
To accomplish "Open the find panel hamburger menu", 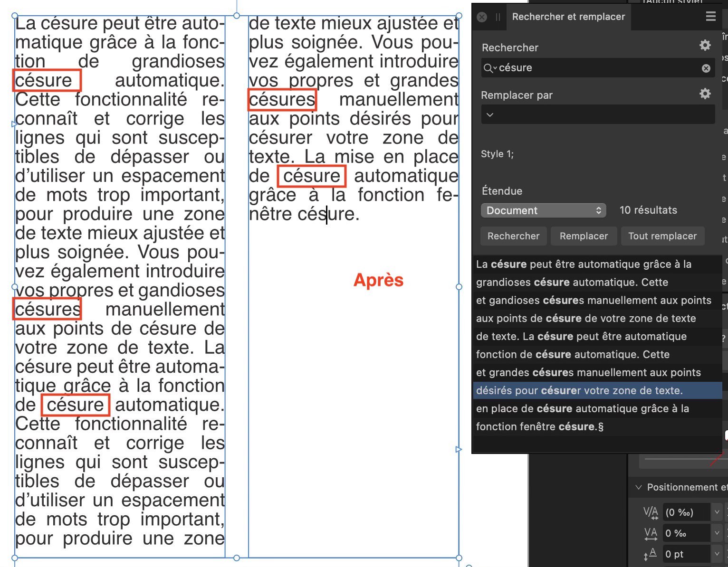I will coord(711,17).
